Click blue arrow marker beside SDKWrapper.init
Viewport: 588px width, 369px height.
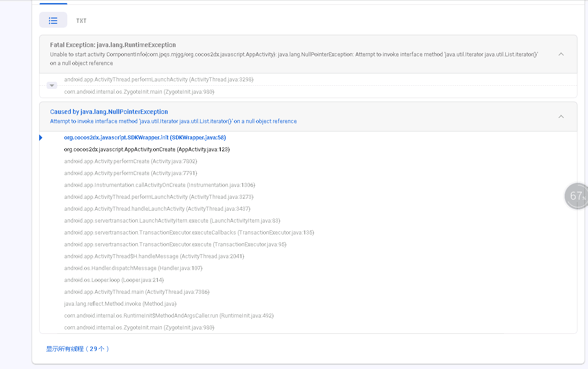pos(41,138)
